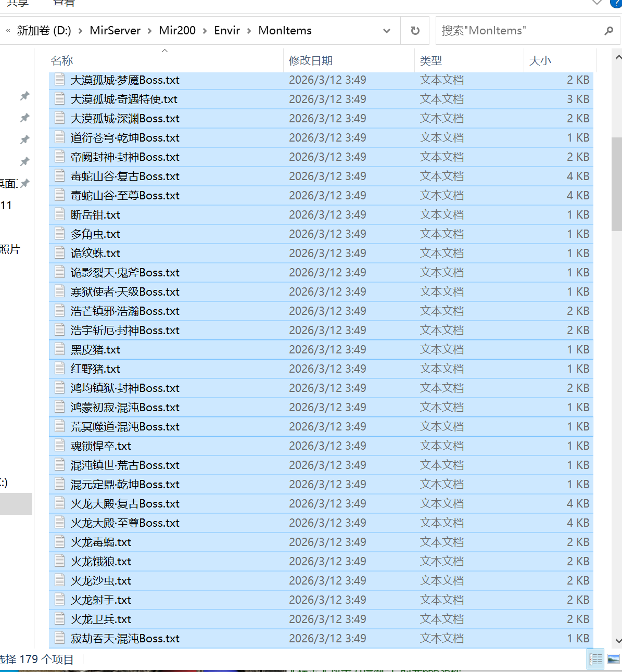622x672 pixels.
Task: Select the file icon of 毒蛇山谷·至尊Boss.txt
Action: tap(60, 195)
